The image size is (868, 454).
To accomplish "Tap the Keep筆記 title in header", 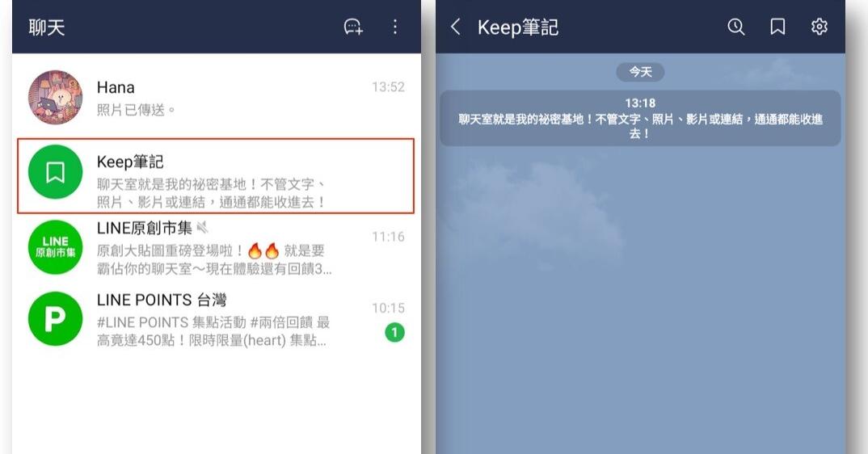I will 518,27.
